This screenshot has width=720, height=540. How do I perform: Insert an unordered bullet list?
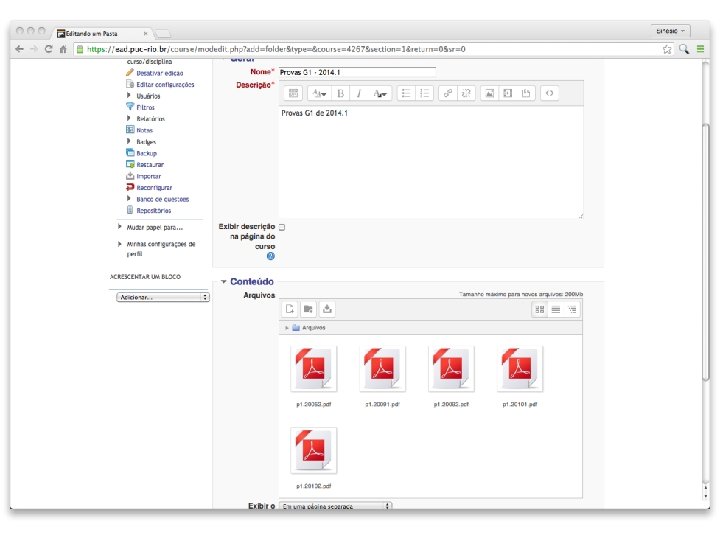tap(406, 93)
